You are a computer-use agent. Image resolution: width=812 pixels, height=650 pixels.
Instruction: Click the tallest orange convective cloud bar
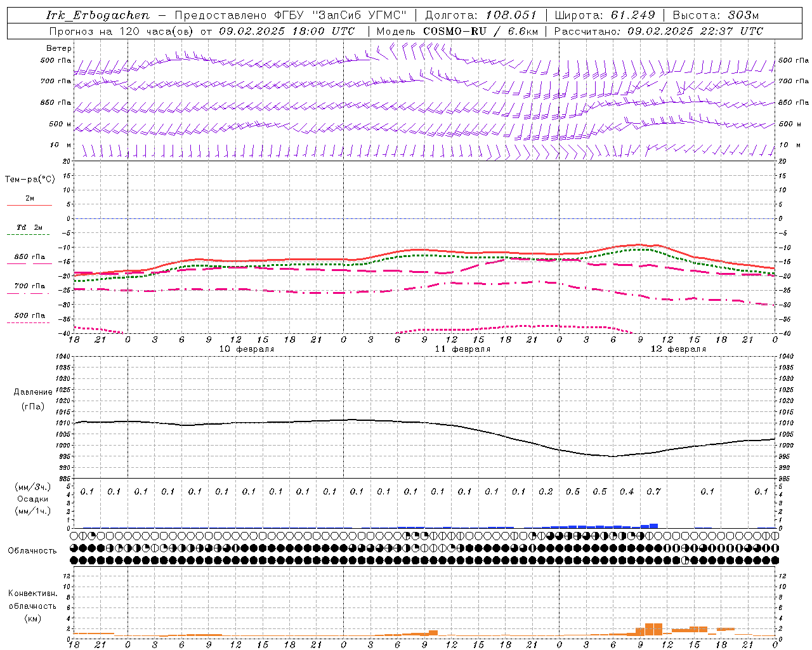pyautogui.click(x=653, y=629)
